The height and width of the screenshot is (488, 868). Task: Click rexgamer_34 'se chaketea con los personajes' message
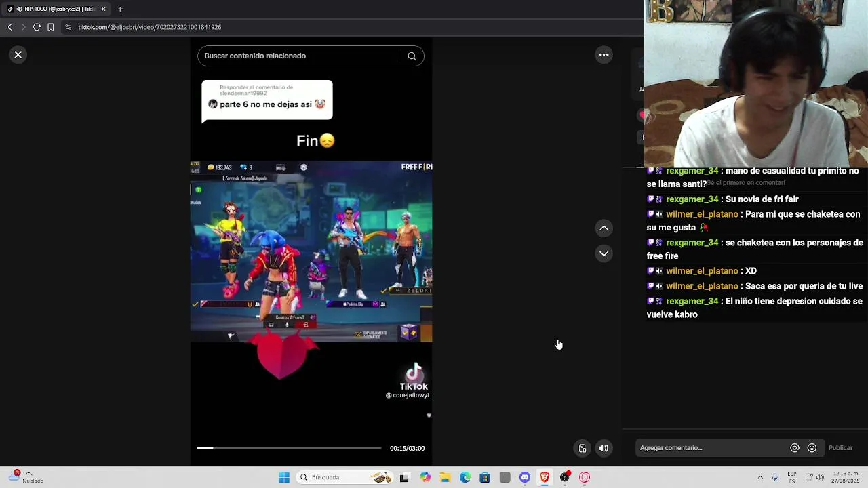coord(754,249)
